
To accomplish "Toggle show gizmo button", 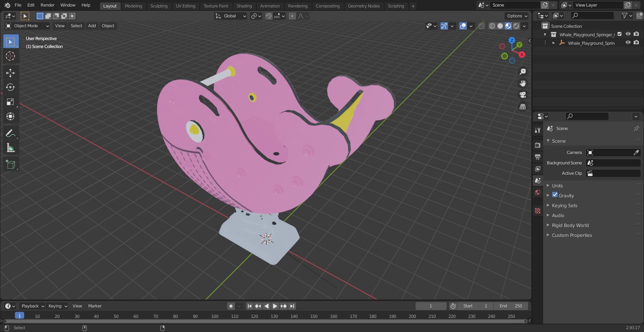I will click(x=444, y=26).
